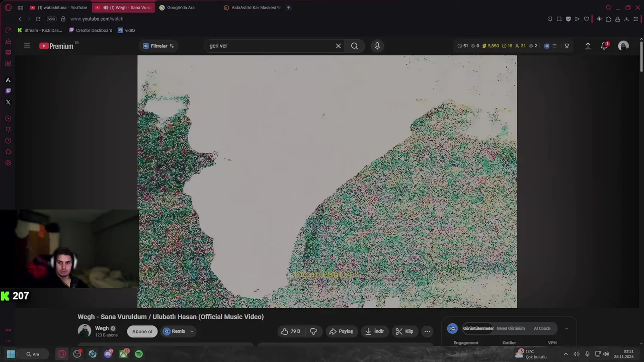The height and width of the screenshot is (362, 644).
Task: Reload the current page
Action: pos(38,19)
